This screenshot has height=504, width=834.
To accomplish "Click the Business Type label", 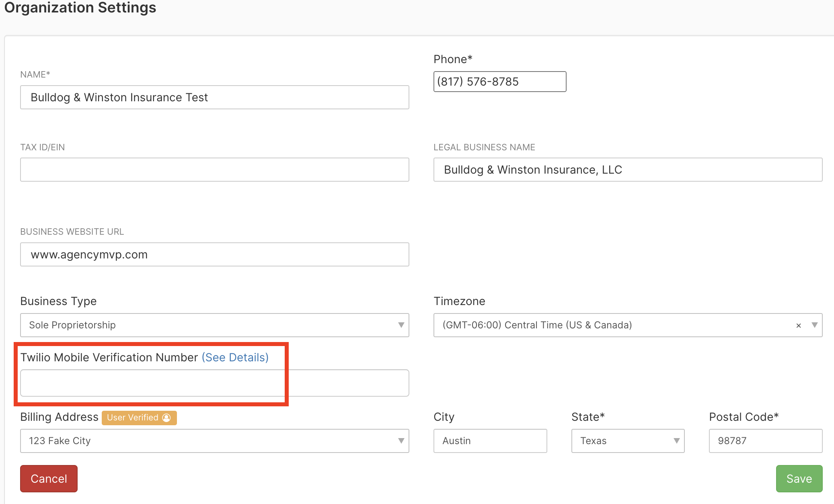I will click(x=58, y=301).
